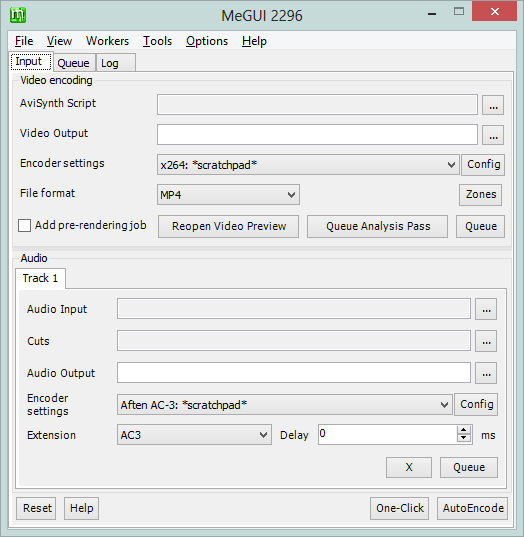Browse for an AviSynth Script file
This screenshot has height=537, width=524.
(493, 105)
